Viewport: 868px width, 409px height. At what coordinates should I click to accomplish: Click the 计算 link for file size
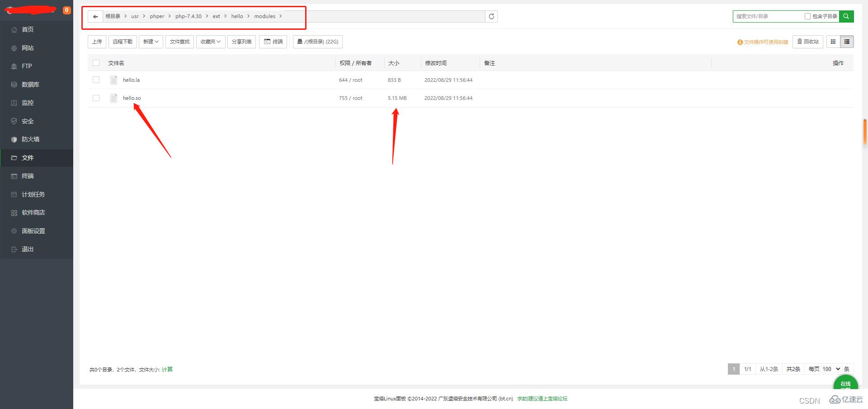(x=167, y=370)
